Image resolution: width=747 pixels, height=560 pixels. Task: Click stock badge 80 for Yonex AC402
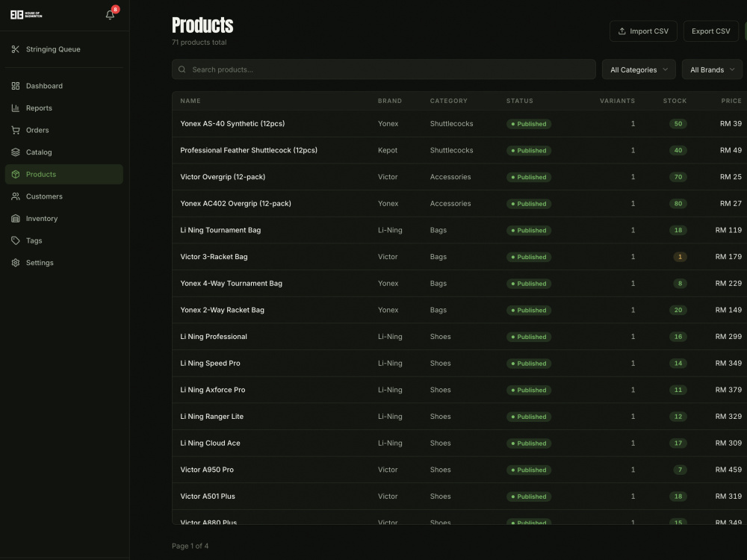click(678, 204)
